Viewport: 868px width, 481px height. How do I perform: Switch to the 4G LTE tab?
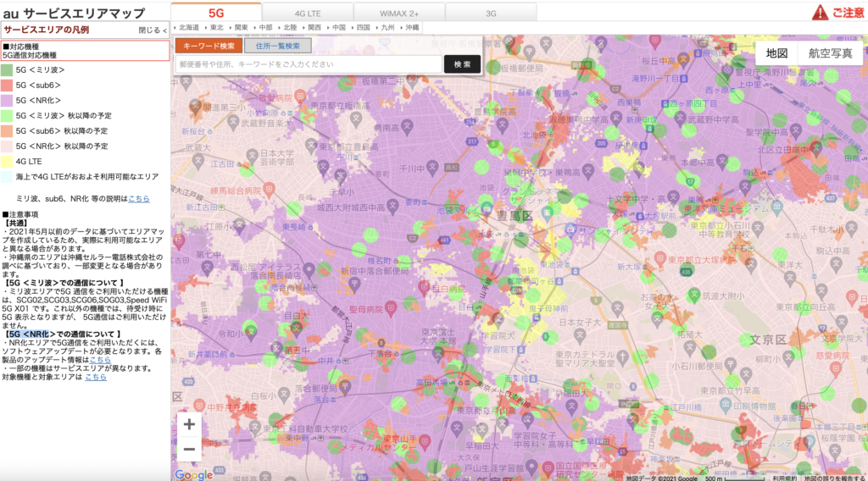(x=307, y=13)
